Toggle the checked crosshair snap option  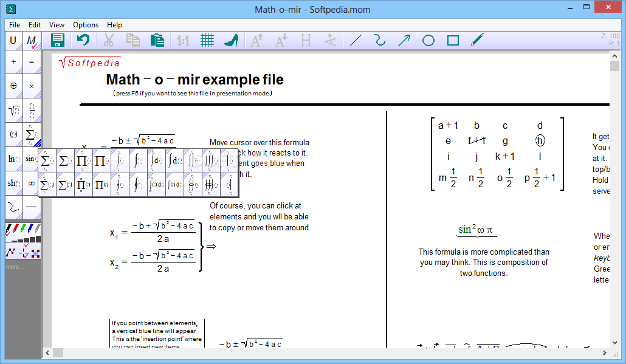click(x=24, y=252)
